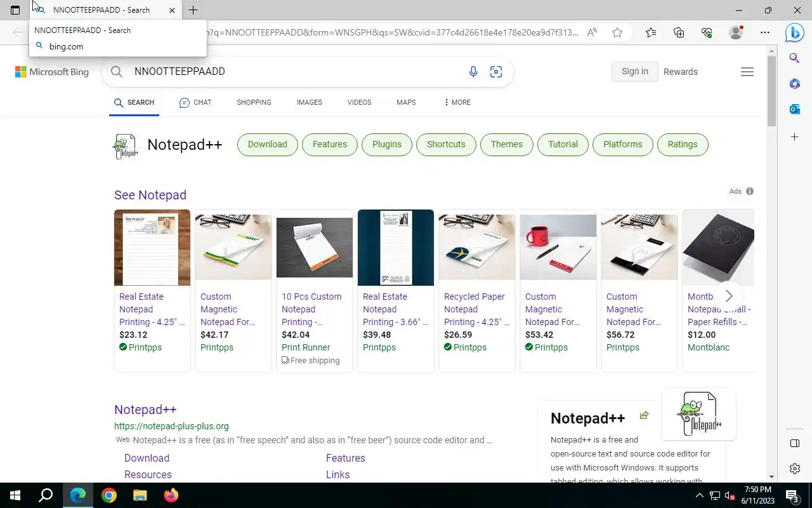
Task: Click the search magnifier in Bing box
Action: (117, 72)
